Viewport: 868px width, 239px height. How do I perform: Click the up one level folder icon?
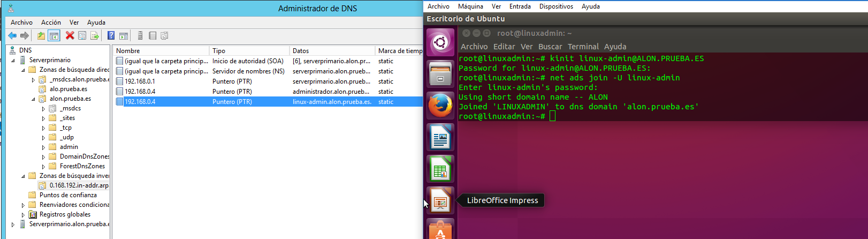point(41,36)
